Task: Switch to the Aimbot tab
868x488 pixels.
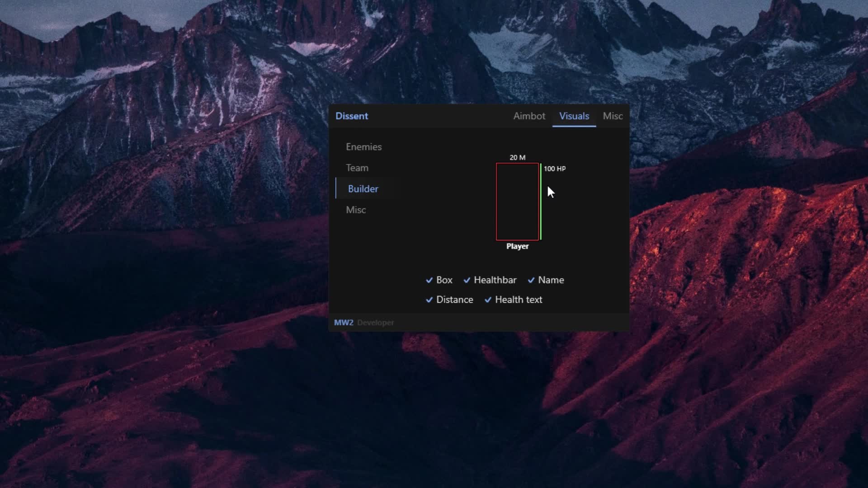Action: point(529,116)
